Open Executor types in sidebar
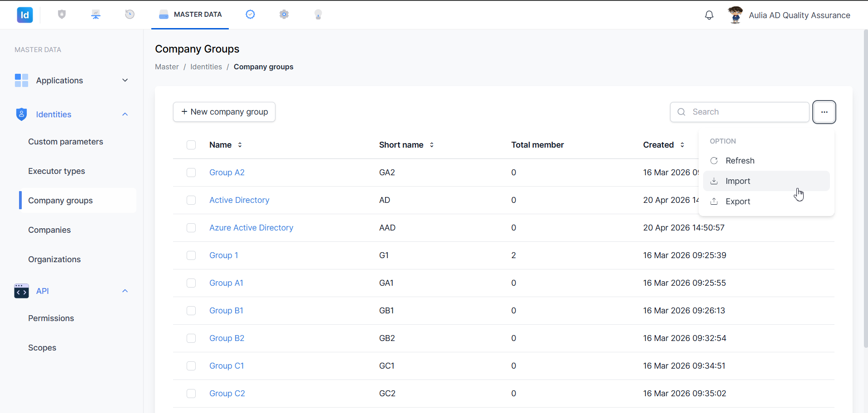This screenshot has height=413, width=868. (x=57, y=171)
